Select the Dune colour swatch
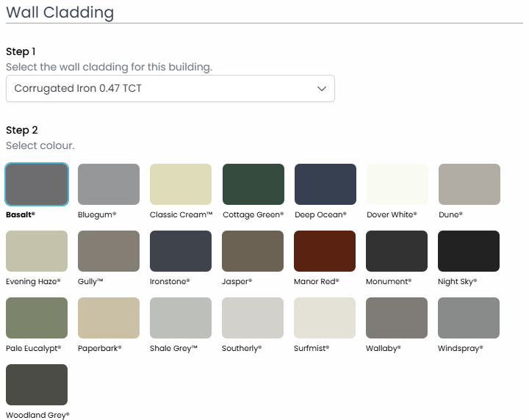The height and width of the screenshot is (420, 529). 469,184
